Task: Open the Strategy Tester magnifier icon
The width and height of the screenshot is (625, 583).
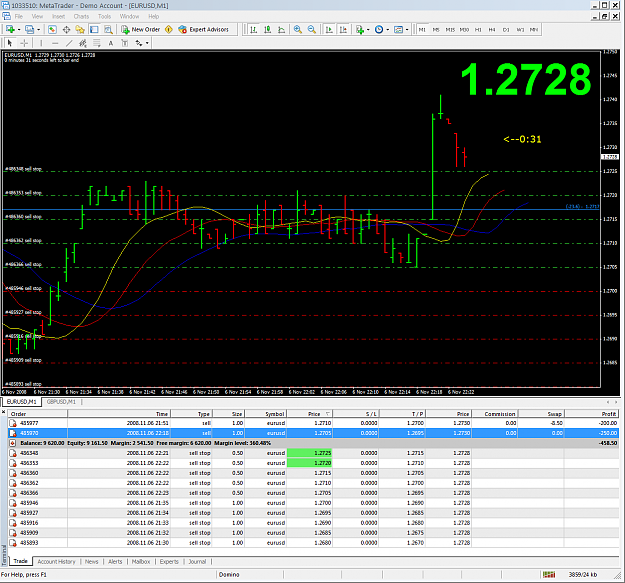Action: 108,29
